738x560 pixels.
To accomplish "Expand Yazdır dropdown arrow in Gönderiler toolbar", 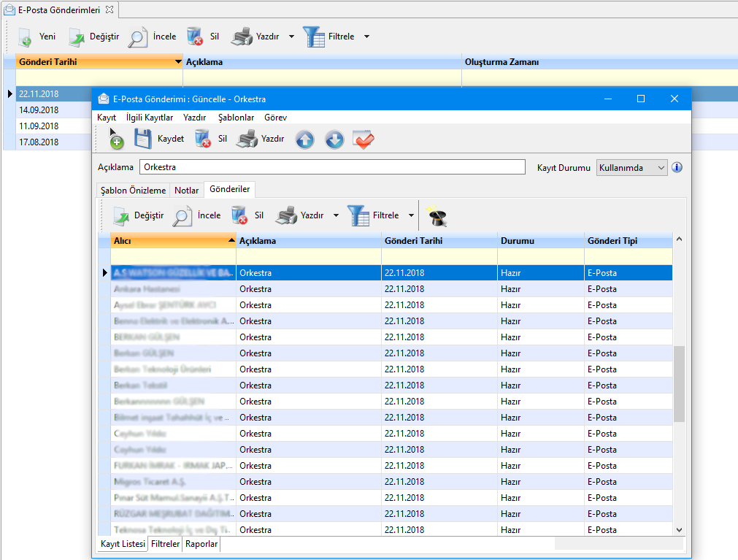I will (336, 215).
